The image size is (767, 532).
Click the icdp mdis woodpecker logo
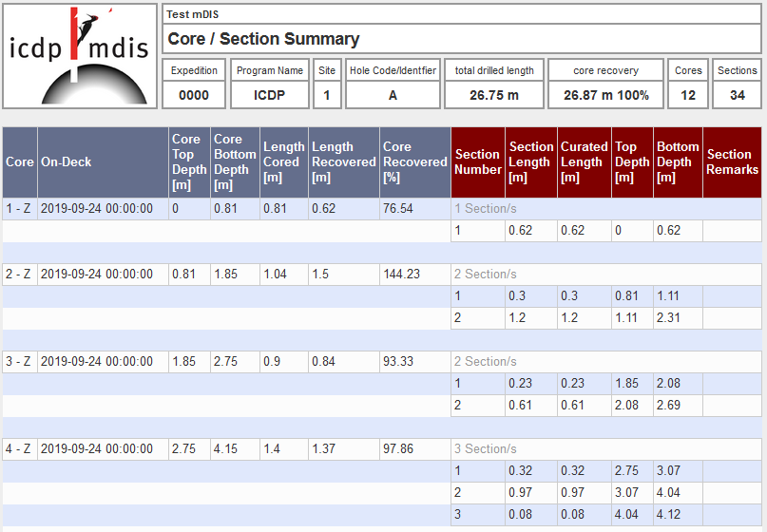click(x=79, y=56)
